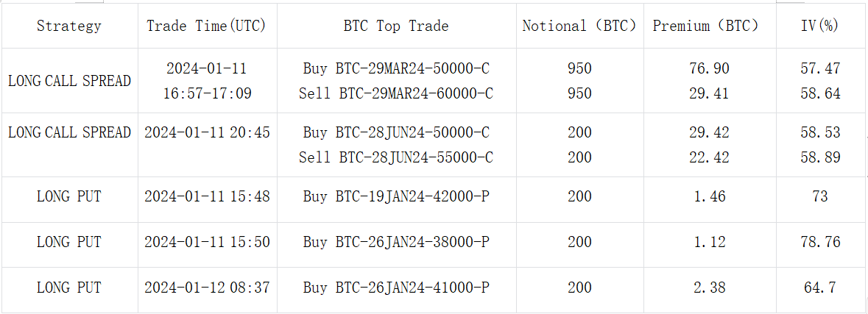The height and width of the screenshot is (314, 868).
Task: Select the Buy BTC-26JAN24-41000-P cell
Action: pyautogui.click(x=396, y=288)
